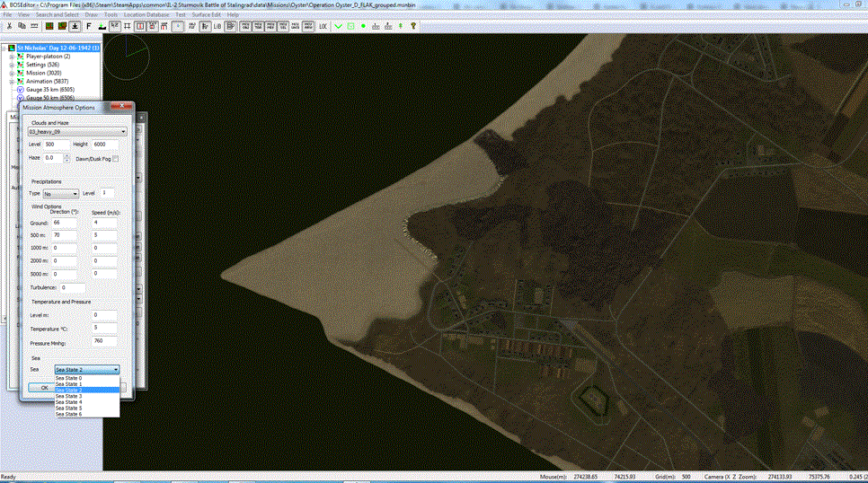The image size is (868, 483).
Task: Click the solid green dot icon
Action: (363, 26)
